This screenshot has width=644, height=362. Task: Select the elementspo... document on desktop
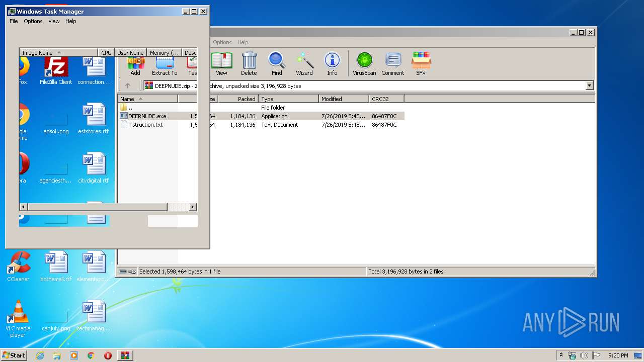94,266
